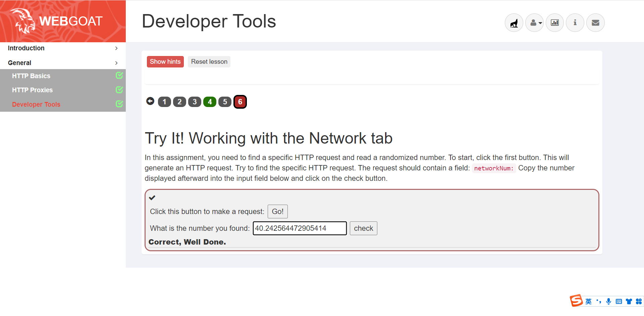Image resolution: width=644 pixels, height=316 pixels.
Task: Click the Developer Tools completed checkmark
Action: tap(119, 104)
